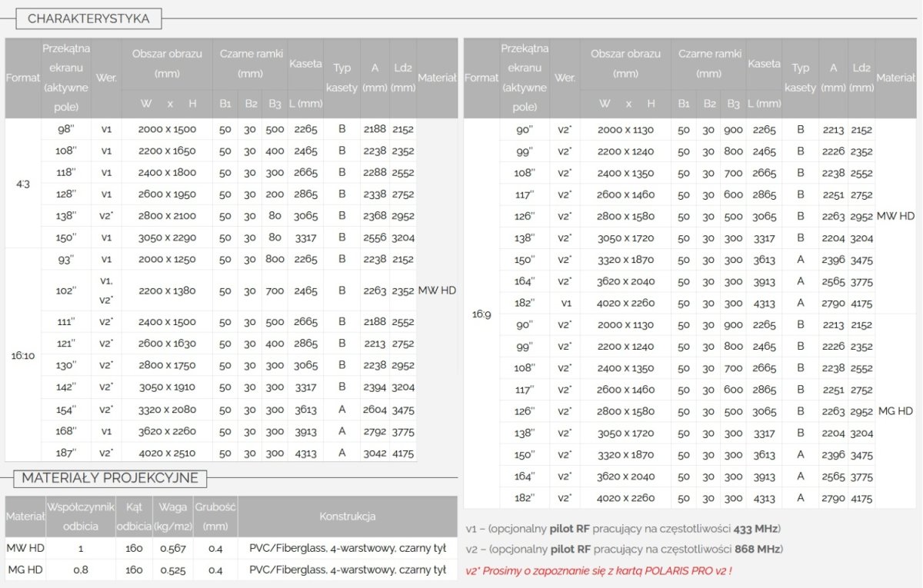Click the Współczynnik odbicia column header
Screen dimensions: 923x588
(81, 517)
